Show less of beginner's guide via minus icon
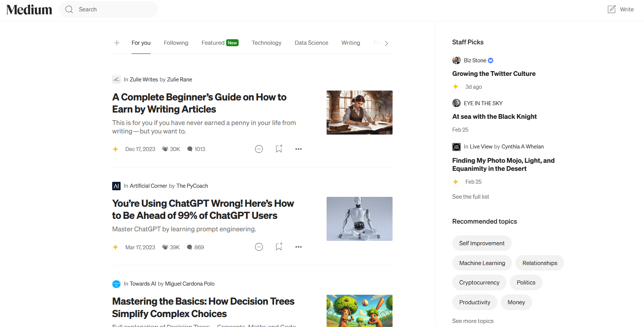This screenshot has width=644, height=327. [x=259, y=149]
